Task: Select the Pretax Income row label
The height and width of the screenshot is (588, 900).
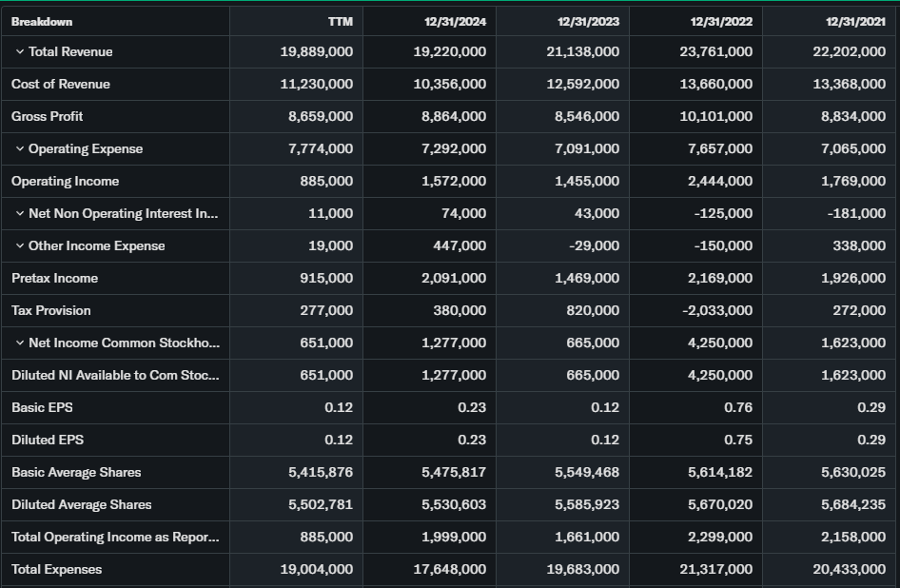Action: 54,279
